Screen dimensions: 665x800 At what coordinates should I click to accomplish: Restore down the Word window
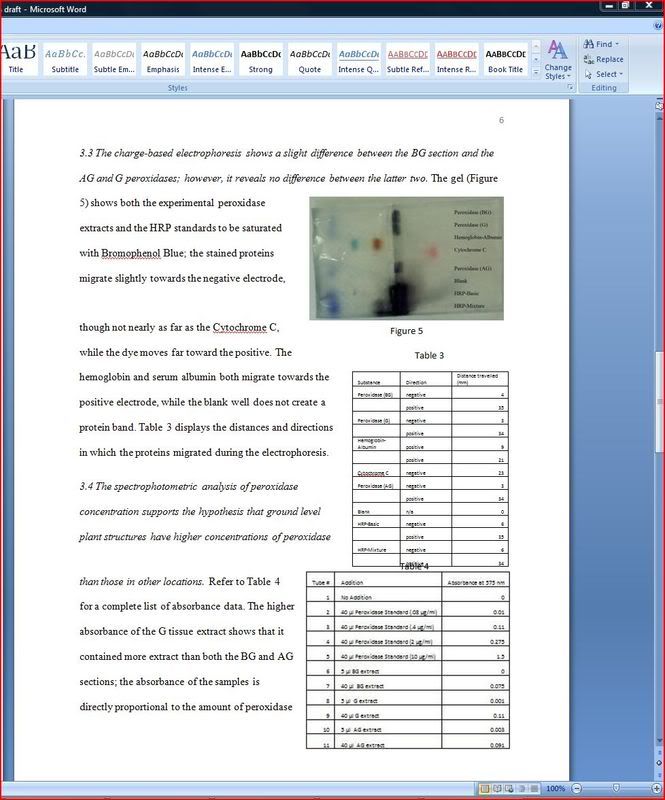(626, 6)
